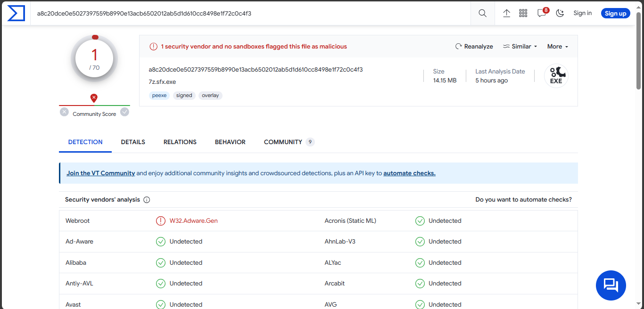Viewport: 644px width, 309px height.
Task: Click the ALYac undetected check icon
Action: pyautogui.click(x=420, y=262)
